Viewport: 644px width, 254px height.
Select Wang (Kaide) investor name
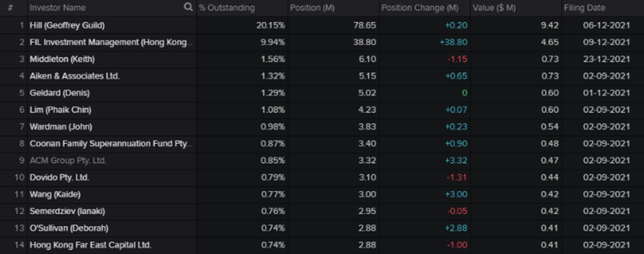(55, 194)
